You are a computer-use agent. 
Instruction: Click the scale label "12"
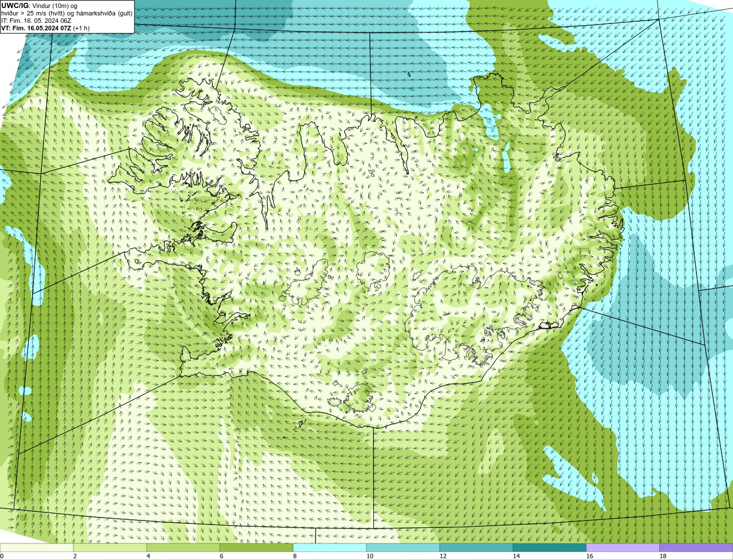443,556
